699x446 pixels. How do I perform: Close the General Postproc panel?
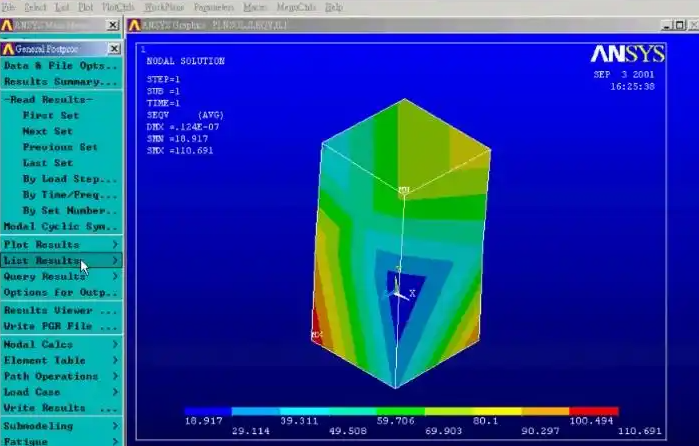(x=114, y=49)
